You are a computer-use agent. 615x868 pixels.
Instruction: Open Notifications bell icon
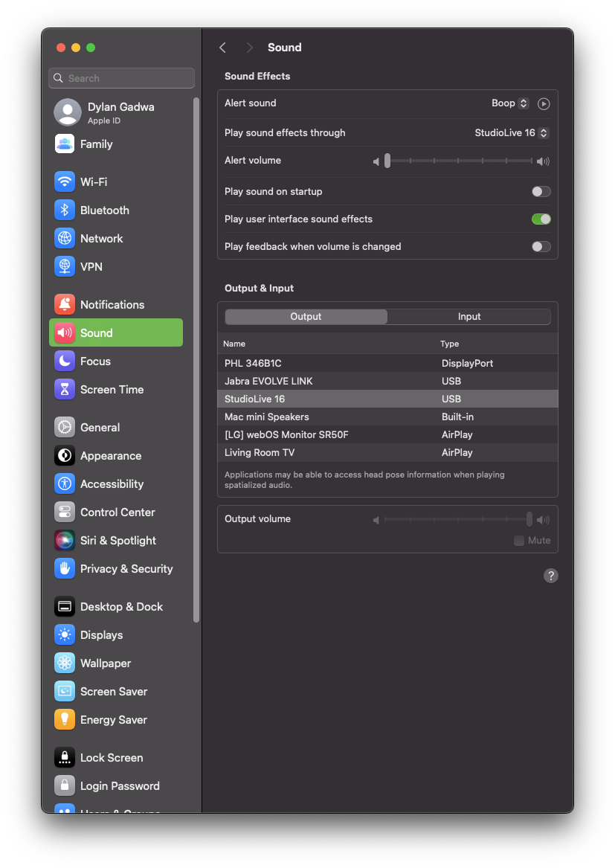65,304
